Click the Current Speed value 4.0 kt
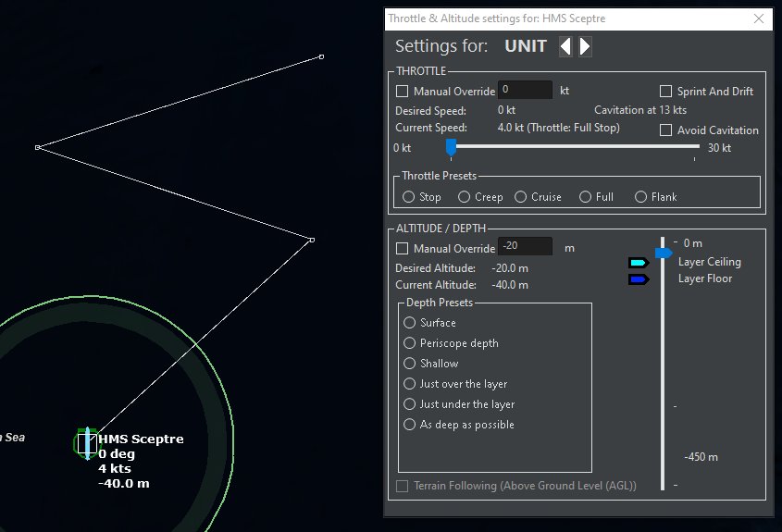Image resolution: width=782 pixels, height=532 pixels. [510, 128]
